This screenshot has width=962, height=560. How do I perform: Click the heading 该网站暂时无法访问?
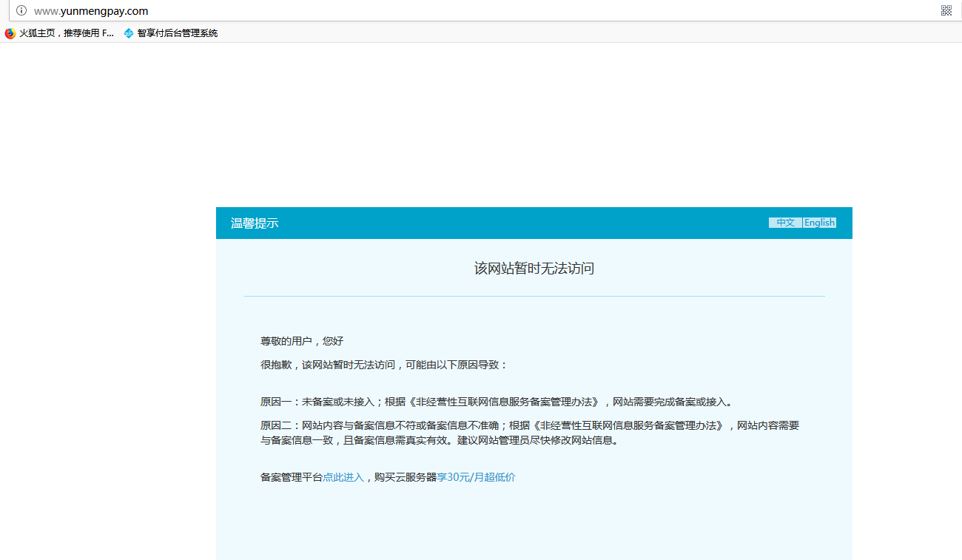(x=534, y=268)
